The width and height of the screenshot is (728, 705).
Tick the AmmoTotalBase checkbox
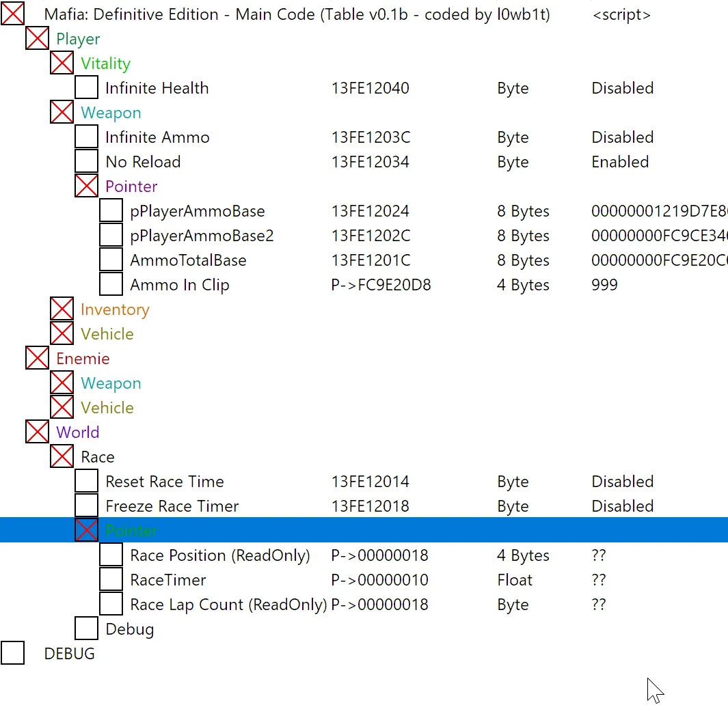click(111, 260)
